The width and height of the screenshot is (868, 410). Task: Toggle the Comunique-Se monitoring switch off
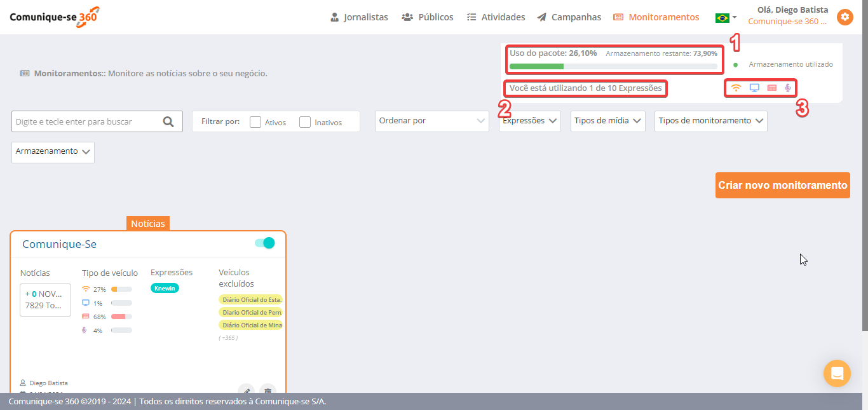(264, 243)
